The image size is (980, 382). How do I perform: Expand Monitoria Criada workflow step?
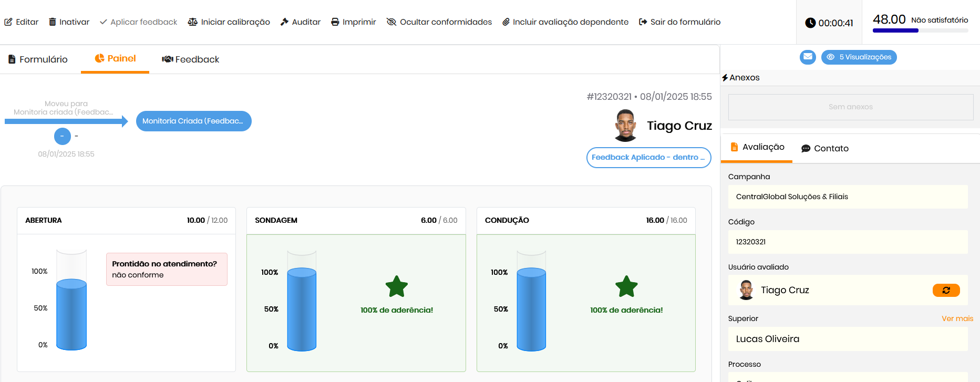coord(193,121)
